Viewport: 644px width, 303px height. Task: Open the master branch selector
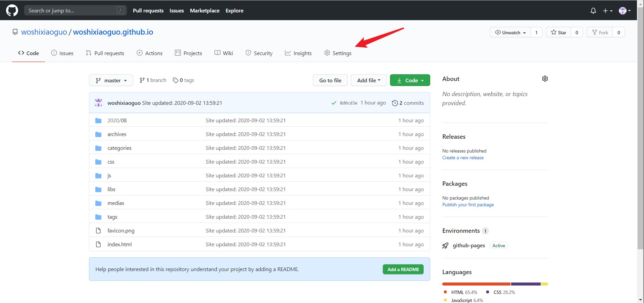[111, 80]
